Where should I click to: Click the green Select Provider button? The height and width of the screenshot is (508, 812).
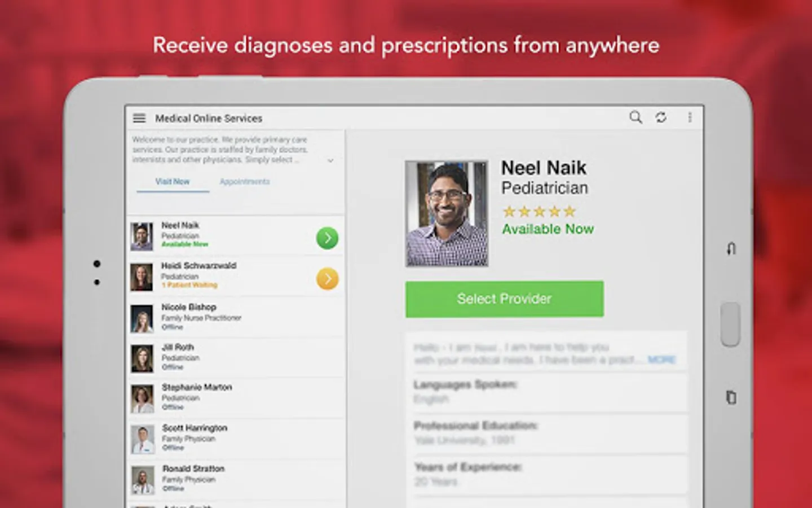pyautogui.click(x=505, y=299)
